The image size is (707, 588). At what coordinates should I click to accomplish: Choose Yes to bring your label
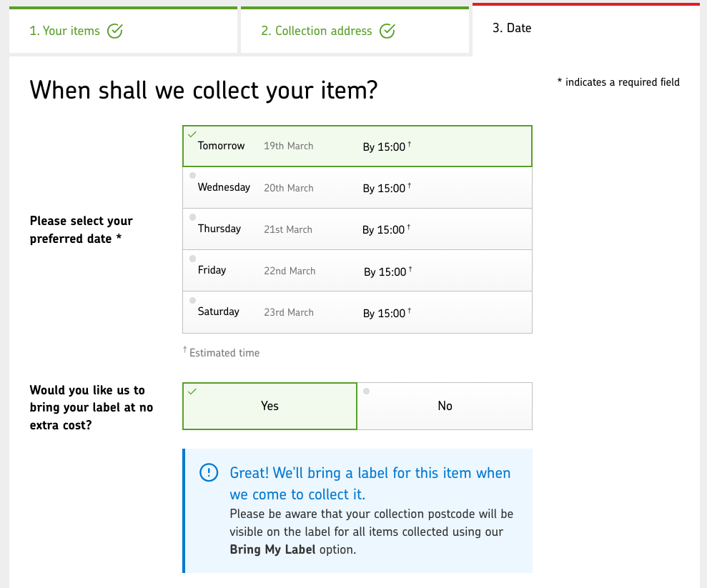[270, 406]
